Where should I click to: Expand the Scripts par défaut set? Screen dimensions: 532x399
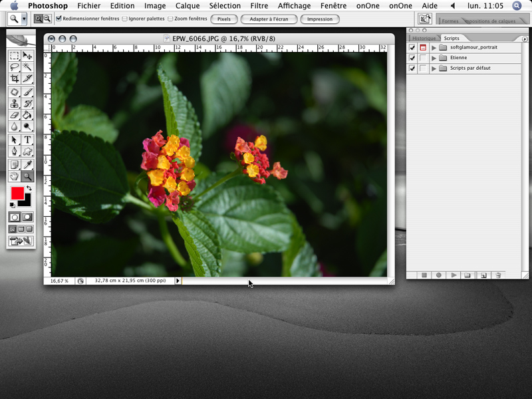tap(434, 68)
